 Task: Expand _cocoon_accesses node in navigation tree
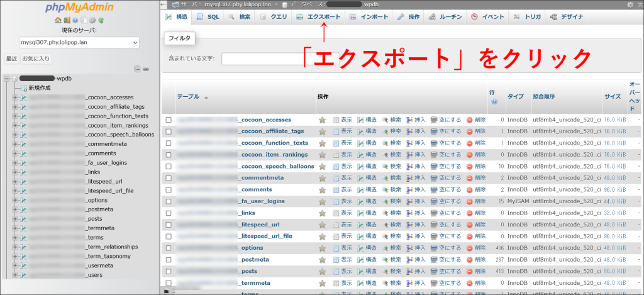tap(15, 97)
